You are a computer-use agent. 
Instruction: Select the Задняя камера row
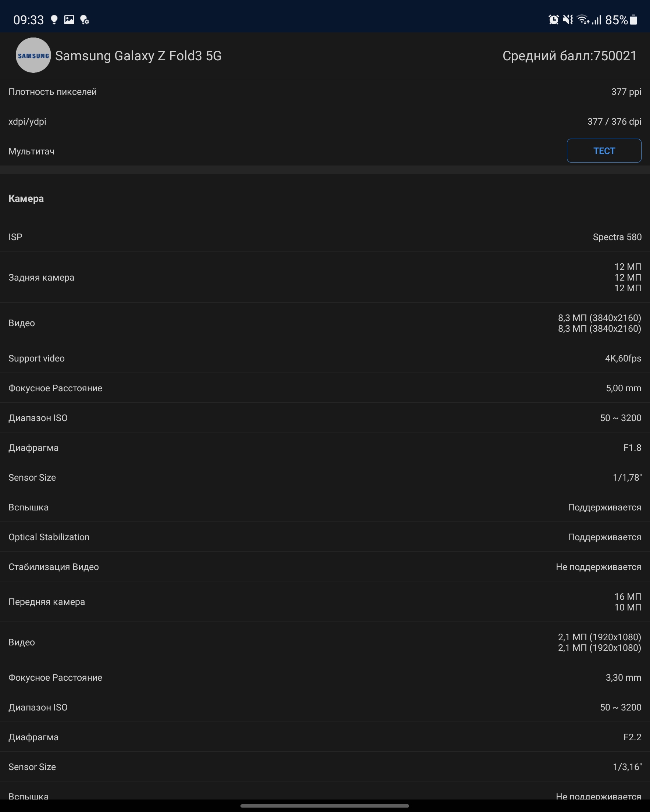pos(325,278)
